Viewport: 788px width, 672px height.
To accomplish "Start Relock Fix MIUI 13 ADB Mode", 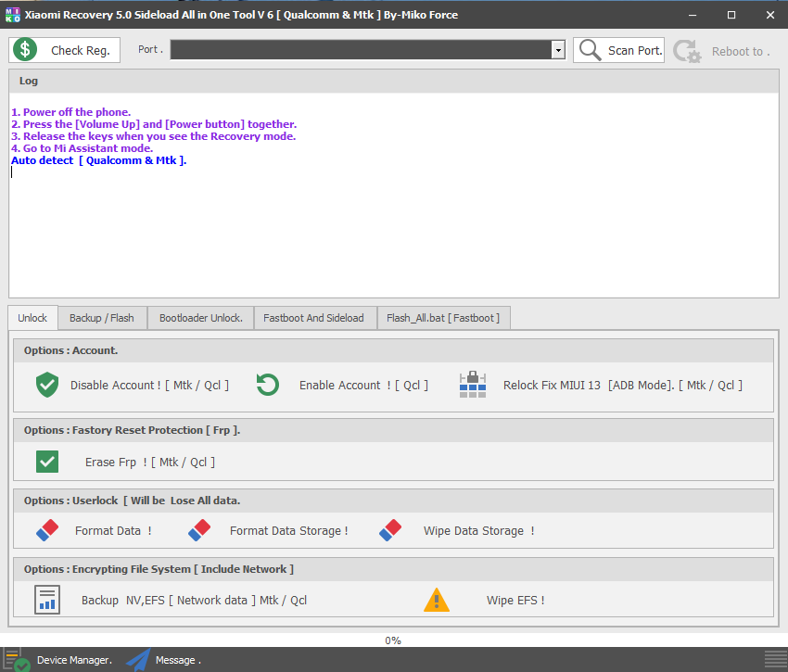I will (623, 385).
